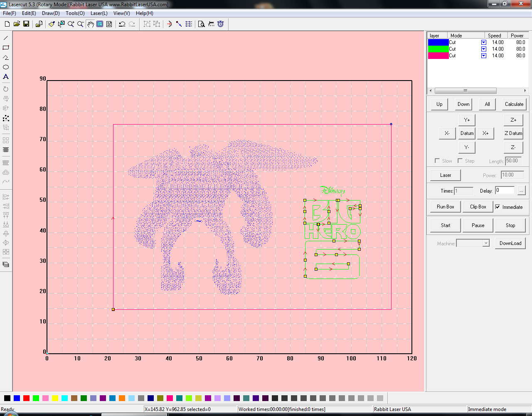The image size is (532, 416).
Task: Open the Laser menu
Action: pos(99,13)
